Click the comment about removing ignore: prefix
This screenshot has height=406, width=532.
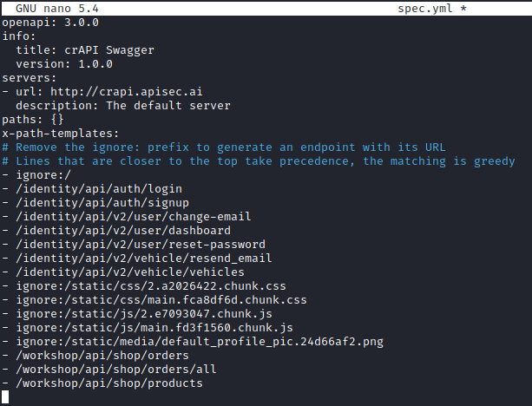pyautogui.click(x=223, y=147)
